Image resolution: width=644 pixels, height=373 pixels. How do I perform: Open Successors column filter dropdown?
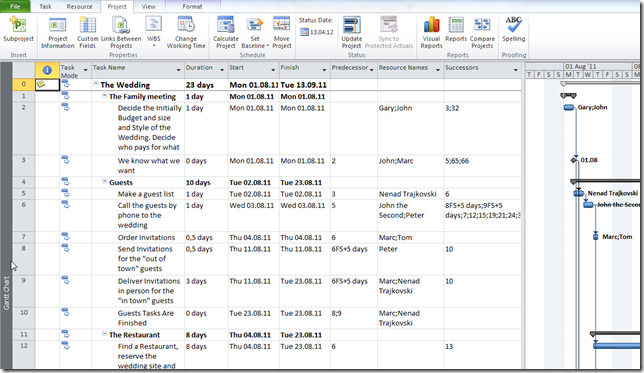515,70
